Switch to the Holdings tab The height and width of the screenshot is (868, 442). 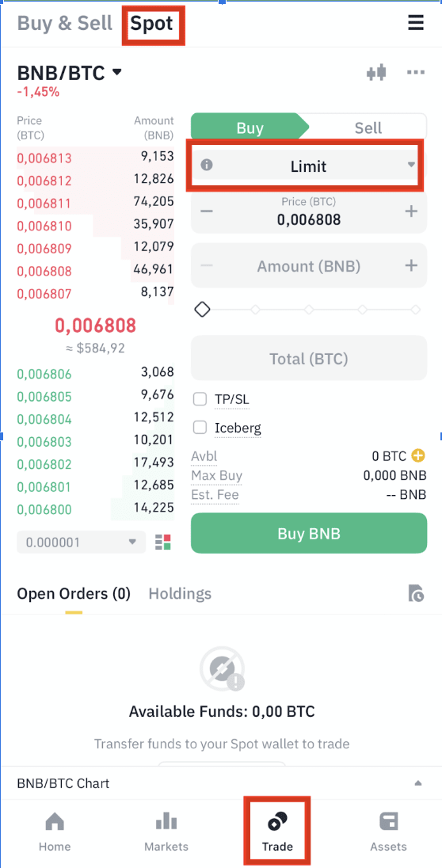[180, 594]
